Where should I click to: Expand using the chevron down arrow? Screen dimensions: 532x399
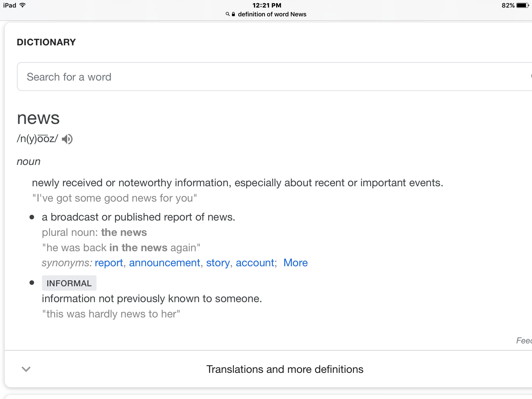pos(26,369)
